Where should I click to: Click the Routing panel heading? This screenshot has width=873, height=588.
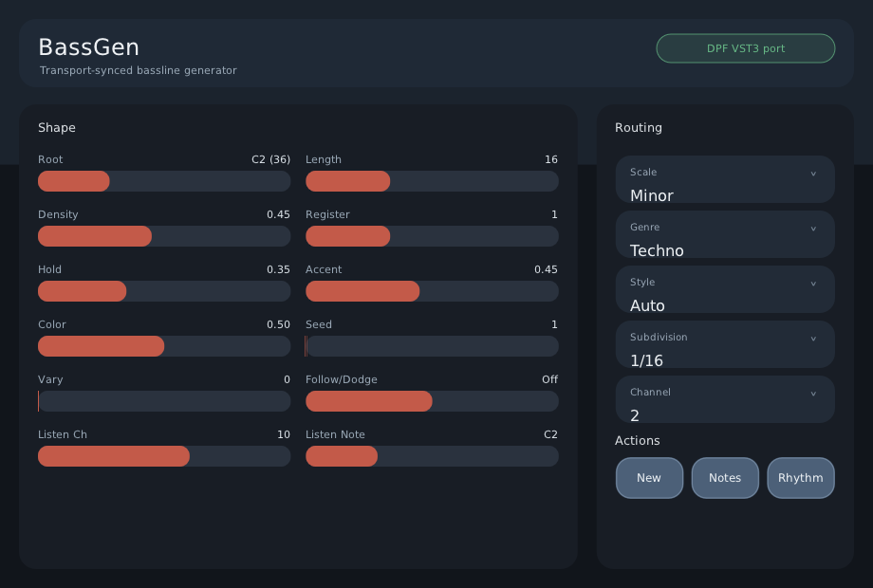pyautogui.click(x=639, y=128)
